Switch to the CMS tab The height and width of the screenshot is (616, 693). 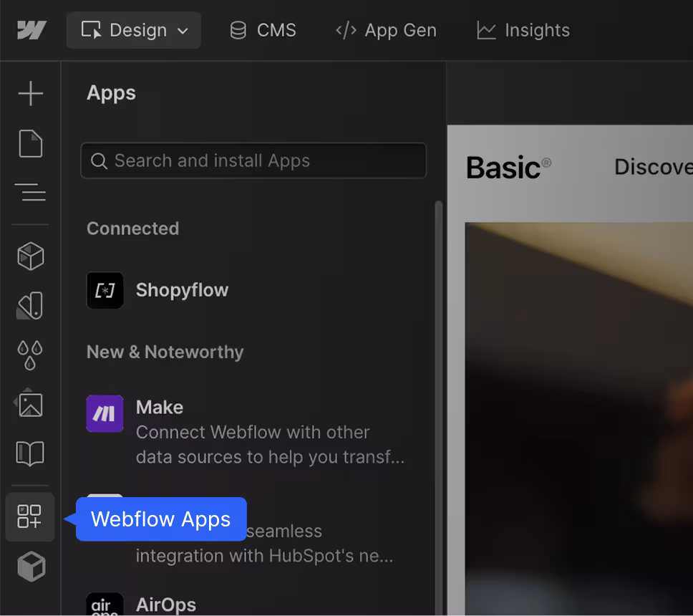pyautogui.click(x=263, y=30)
